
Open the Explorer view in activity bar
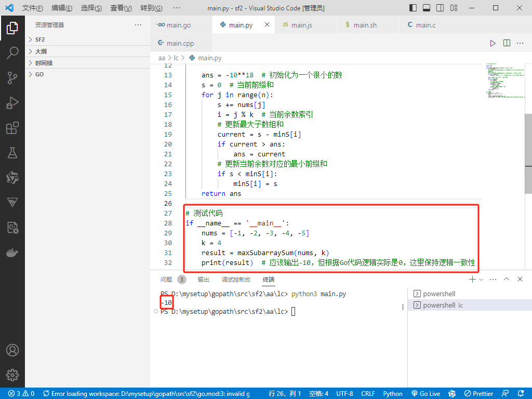[x=12, y=28]
